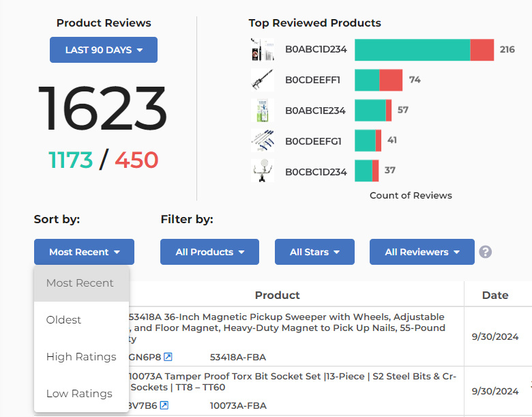Image resolution: width=532 pixels, height=417 pixels.
Task: Click the B0ABC1D234 product thumbnail
Action: coord(263,50)
